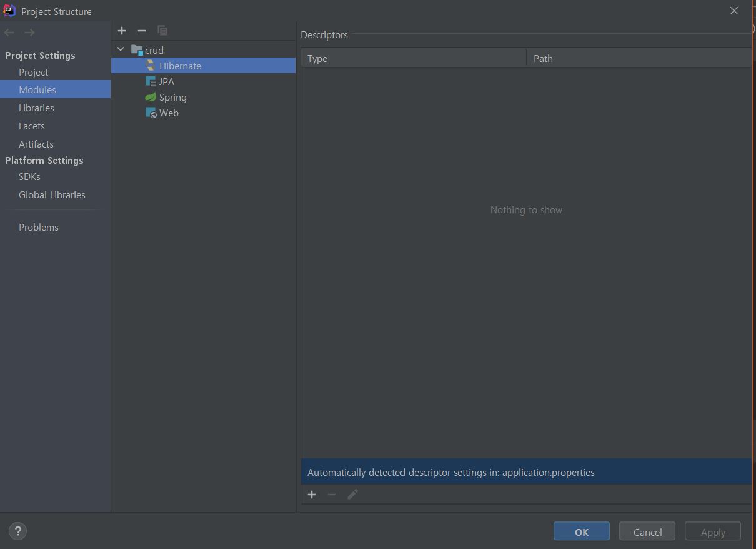Image resolution: width=756 pixels, height=549 pixels.
Task: Open the Global Libraries page
Action: (x=55, y=194)
